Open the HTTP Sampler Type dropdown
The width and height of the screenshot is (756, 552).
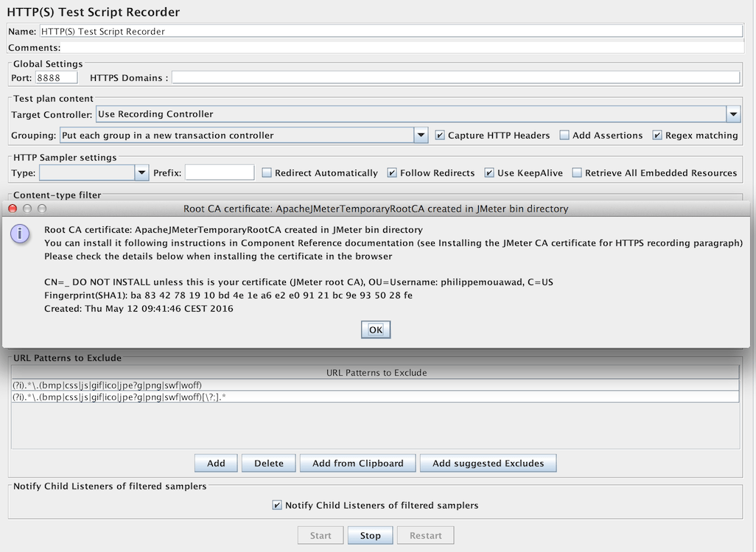coord(141,172)
